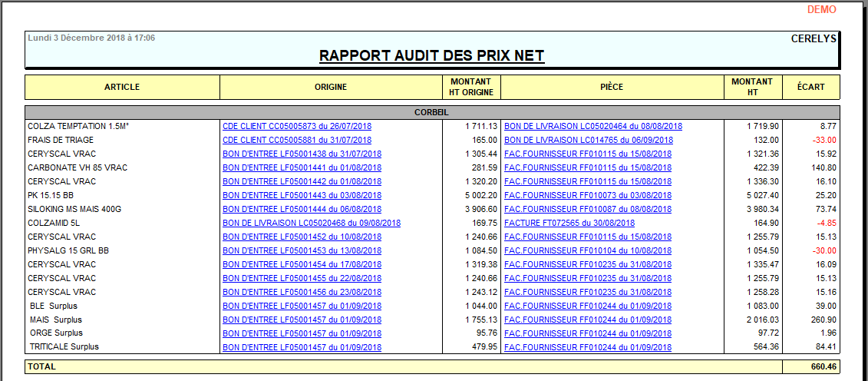Open BON D'ENTREE LF05001444 link
This screenshot has width=868, height=381.
[302, 209]
